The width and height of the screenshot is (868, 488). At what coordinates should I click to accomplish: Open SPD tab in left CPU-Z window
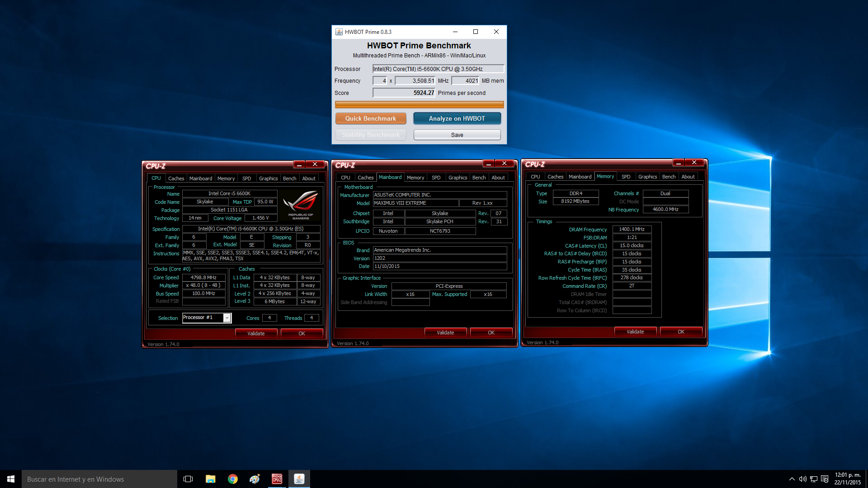[247, 178]
